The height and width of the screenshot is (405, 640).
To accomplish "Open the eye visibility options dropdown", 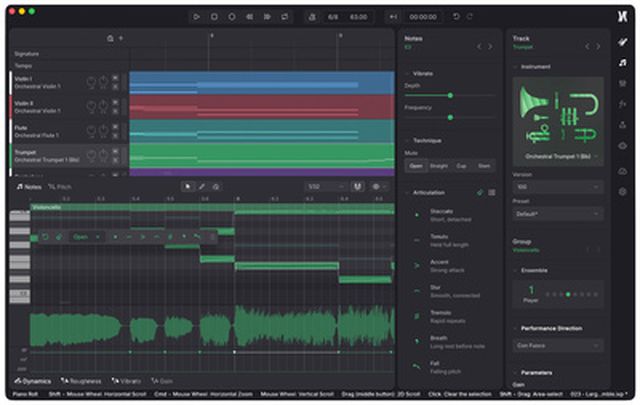I will (x=378, y=187).
